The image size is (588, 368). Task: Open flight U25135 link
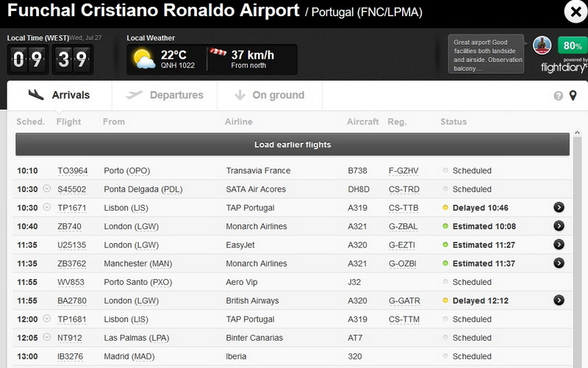[x=71, y=245]
